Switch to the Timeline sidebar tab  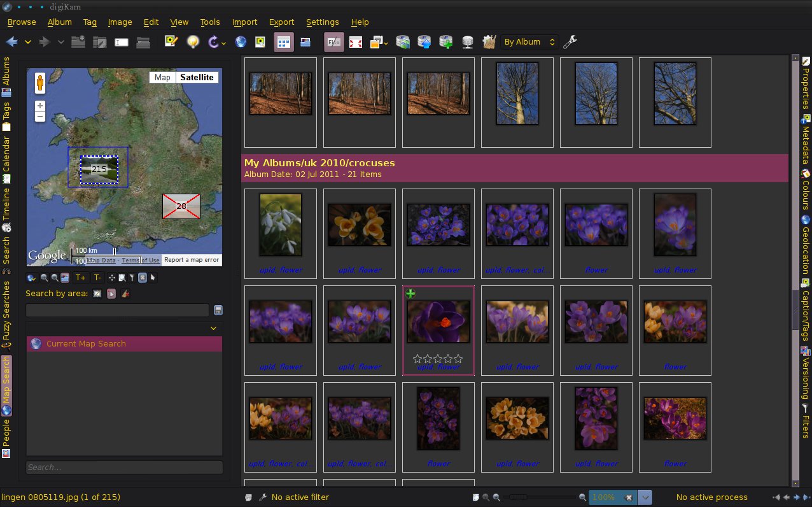tap(6, 210)
